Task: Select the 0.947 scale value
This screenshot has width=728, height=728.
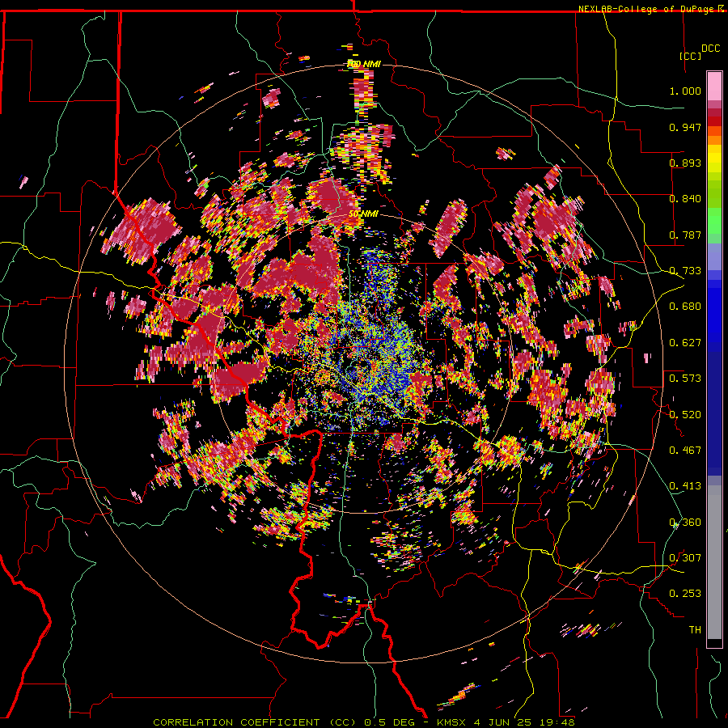Action: pos(685,127)
